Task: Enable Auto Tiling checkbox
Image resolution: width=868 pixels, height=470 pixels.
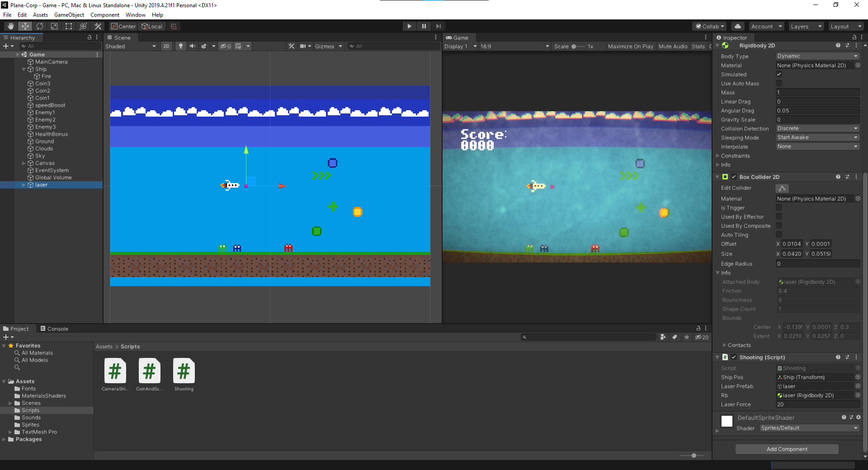Action: click(779, 235)
